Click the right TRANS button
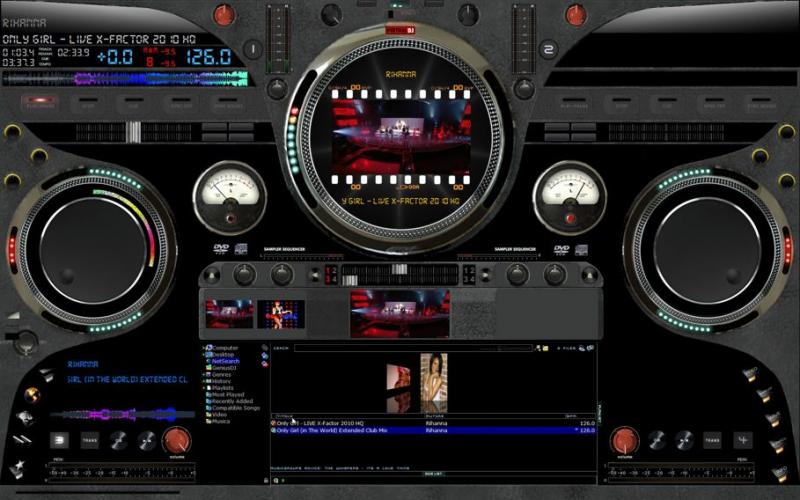Viewport: 800px width, 500px height. click(712, 440)
